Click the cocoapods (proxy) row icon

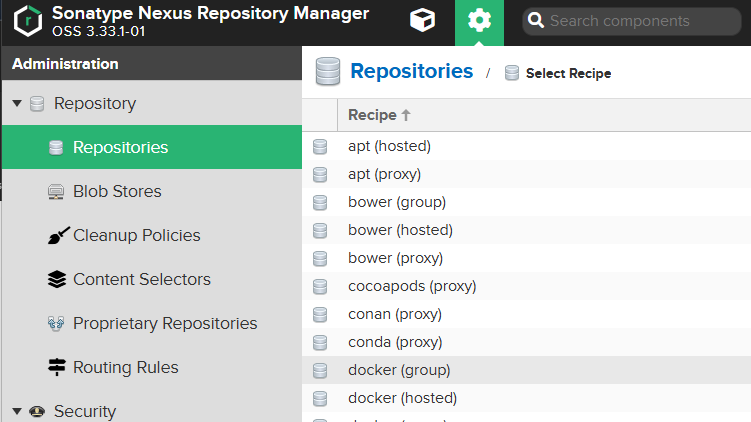[x=320, y=286]
